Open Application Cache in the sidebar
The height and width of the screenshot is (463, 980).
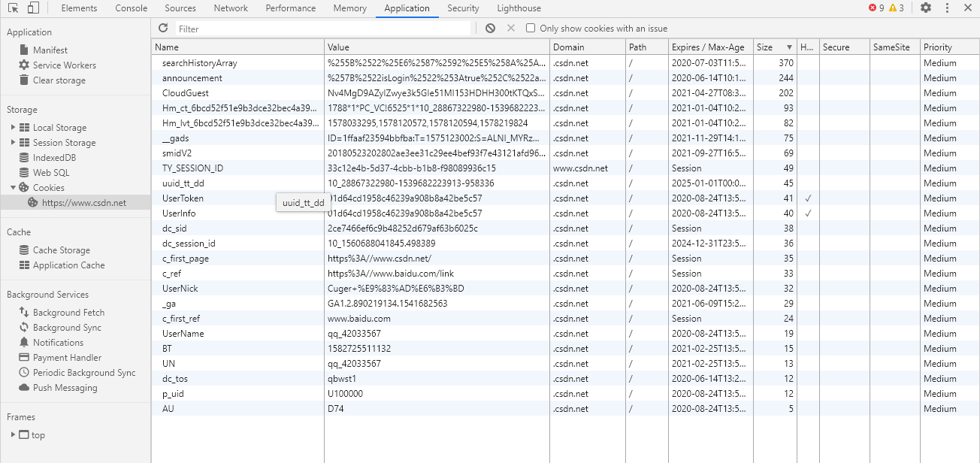click(x=69, y=265)
